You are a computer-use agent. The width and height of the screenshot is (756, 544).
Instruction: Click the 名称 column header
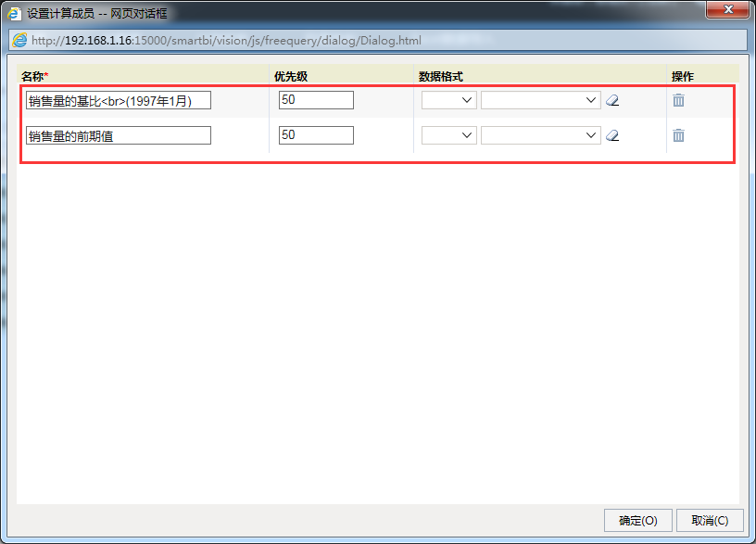coord(34,76)
